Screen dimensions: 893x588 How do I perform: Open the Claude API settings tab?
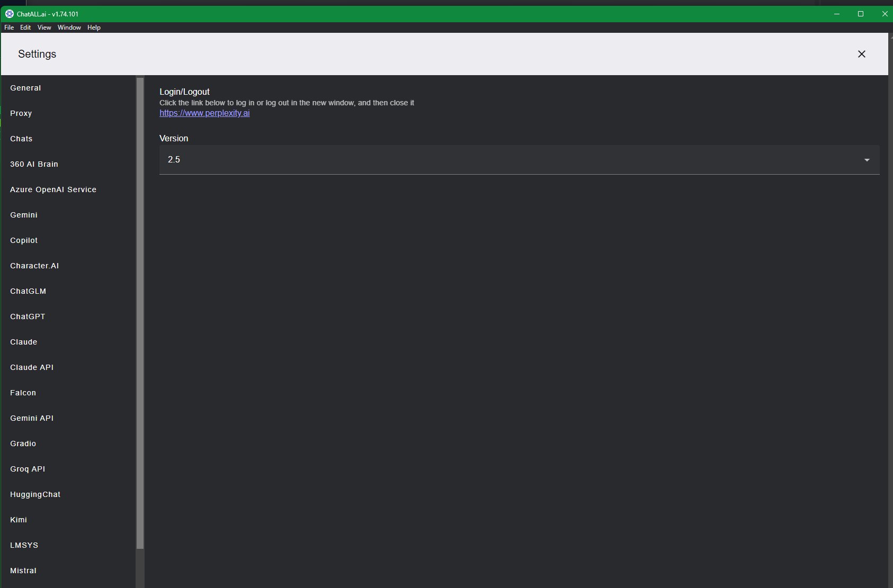[x=68, y=367]
